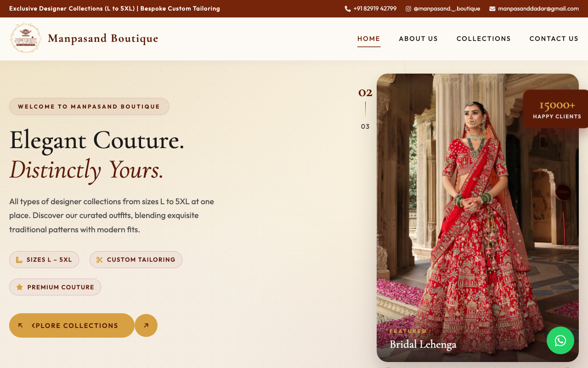Open the green WhatsApp chat button
Screen dimensions: 588x368
pyautogui.click(x=560, y=340)
